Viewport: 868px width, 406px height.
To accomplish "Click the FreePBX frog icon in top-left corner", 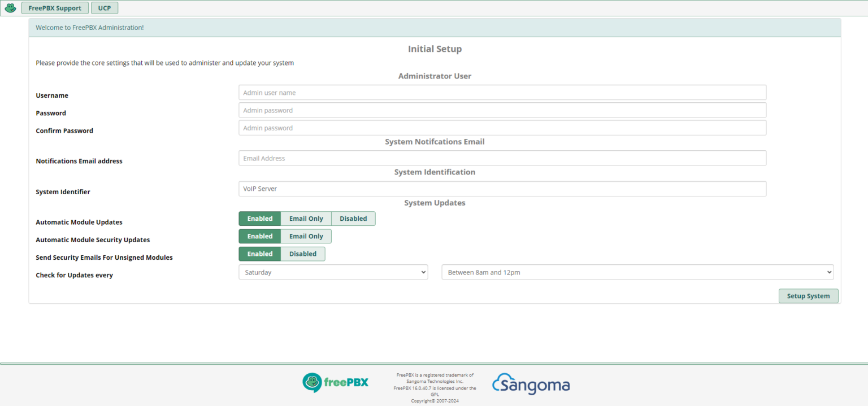I will pyautogui.click(x=10, y=7).
